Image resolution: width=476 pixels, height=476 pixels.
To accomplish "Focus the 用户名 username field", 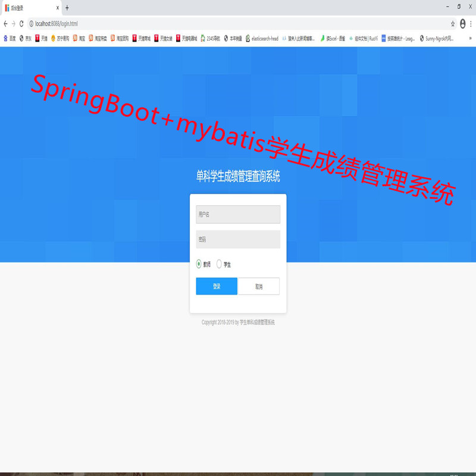I will click(x=238, y=214).
